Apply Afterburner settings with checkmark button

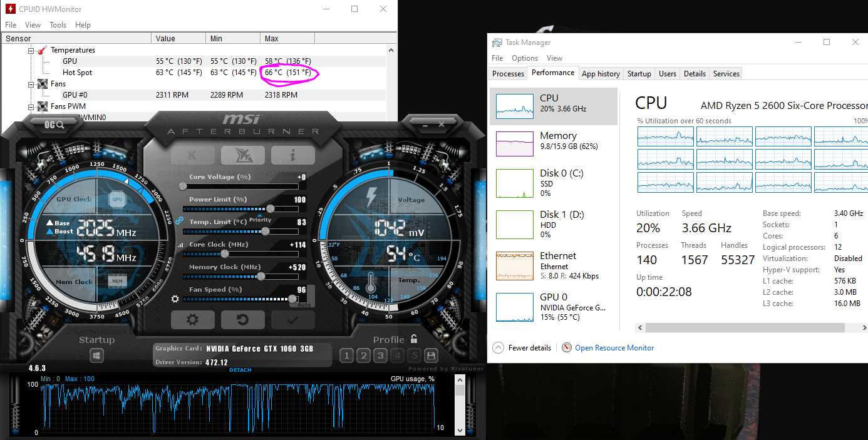(x=292, y=320)
